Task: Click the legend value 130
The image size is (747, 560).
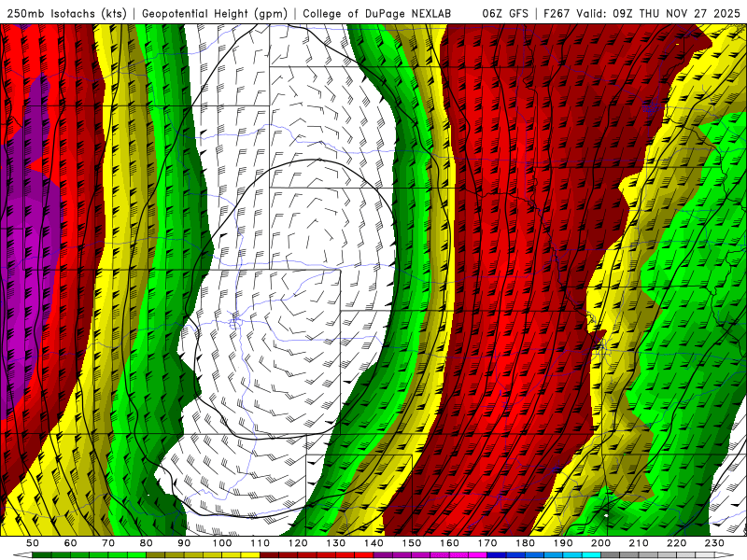Action: (x=336, y=543)
